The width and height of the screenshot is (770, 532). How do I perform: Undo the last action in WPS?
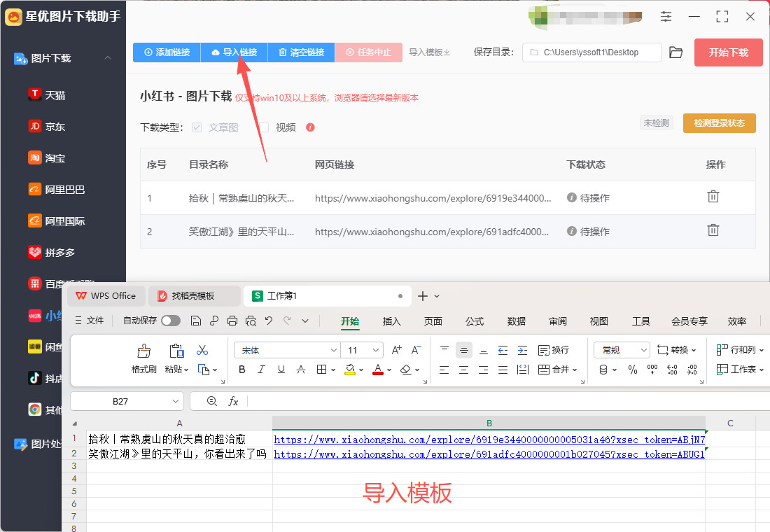(268, 321)
